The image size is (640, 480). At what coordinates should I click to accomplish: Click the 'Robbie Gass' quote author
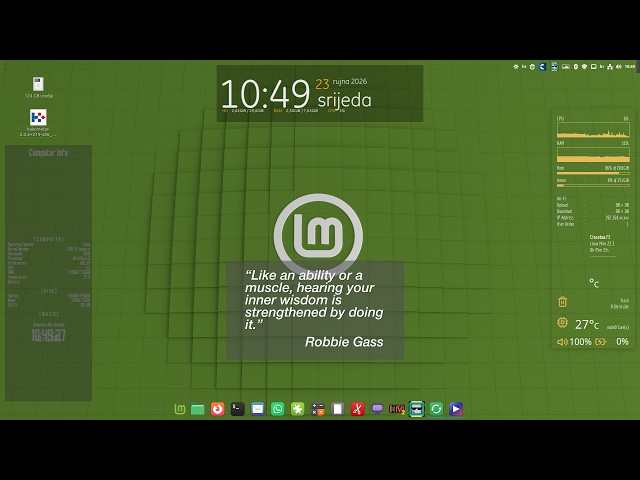[344, 342]
